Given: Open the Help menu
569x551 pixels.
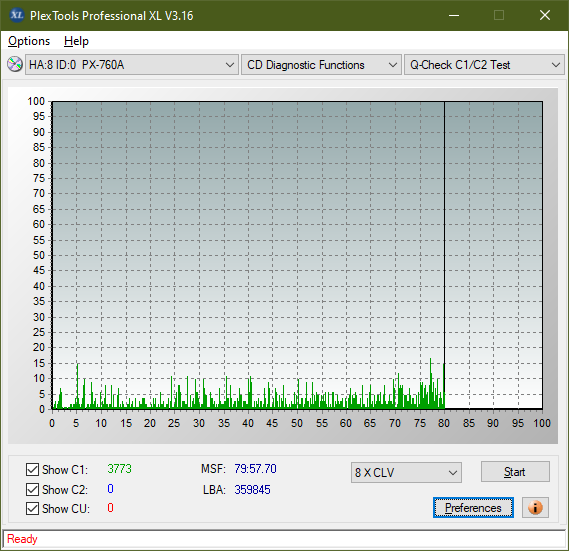Looking at the screenshot, I should (76, 41).
